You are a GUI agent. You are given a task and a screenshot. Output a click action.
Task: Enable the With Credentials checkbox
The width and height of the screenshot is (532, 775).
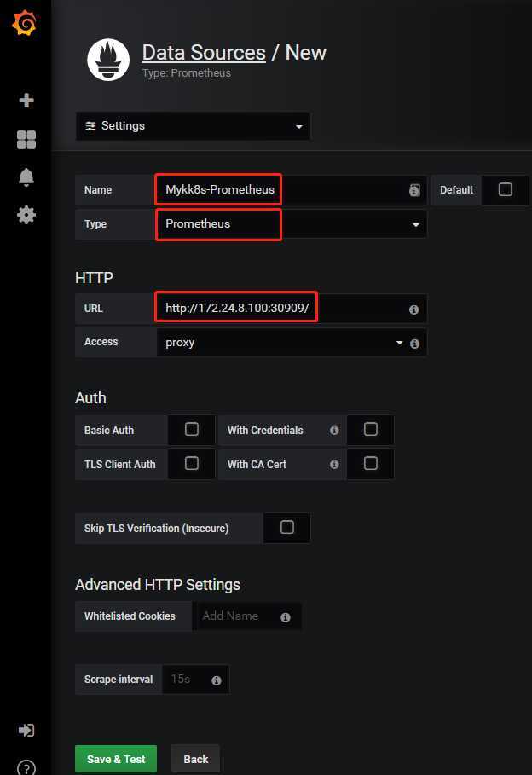(370, 429)
